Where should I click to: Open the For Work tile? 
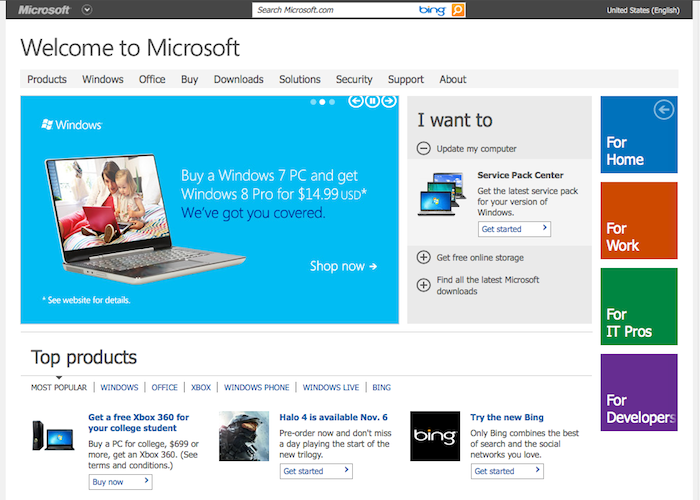639,221
